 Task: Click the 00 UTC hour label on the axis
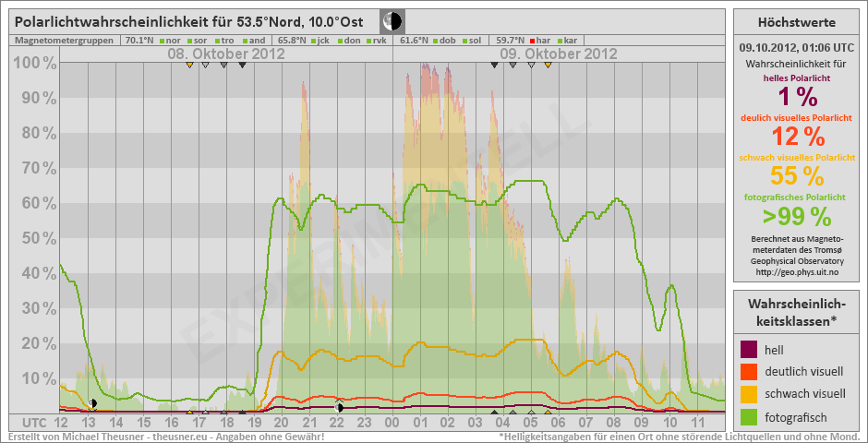[392, 422]
